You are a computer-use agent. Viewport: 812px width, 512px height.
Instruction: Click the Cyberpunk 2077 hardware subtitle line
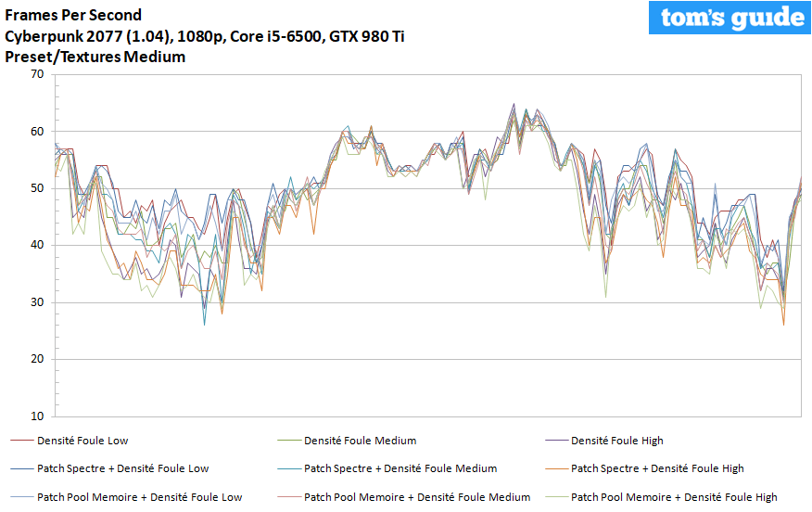(205, 36)
